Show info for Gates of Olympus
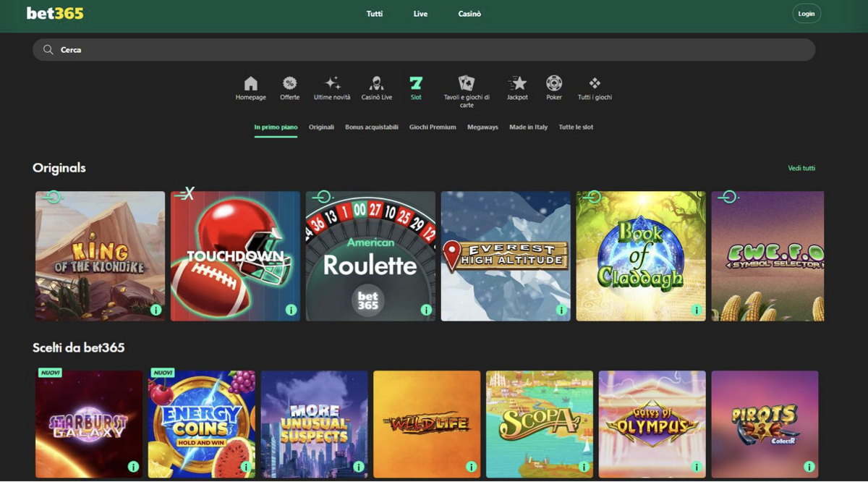The height and width of the screenshot is (482, 868). click(697, 467)
